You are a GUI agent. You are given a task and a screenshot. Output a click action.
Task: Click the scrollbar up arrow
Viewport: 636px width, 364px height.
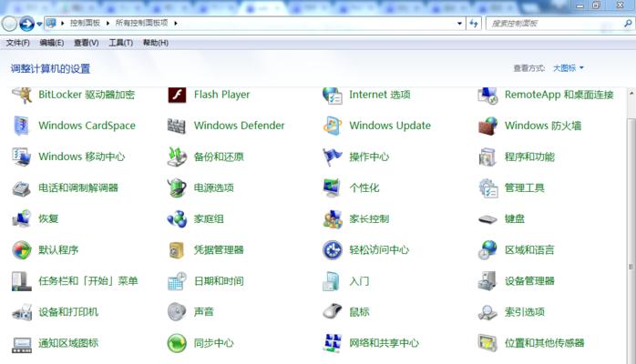[631, 93]
